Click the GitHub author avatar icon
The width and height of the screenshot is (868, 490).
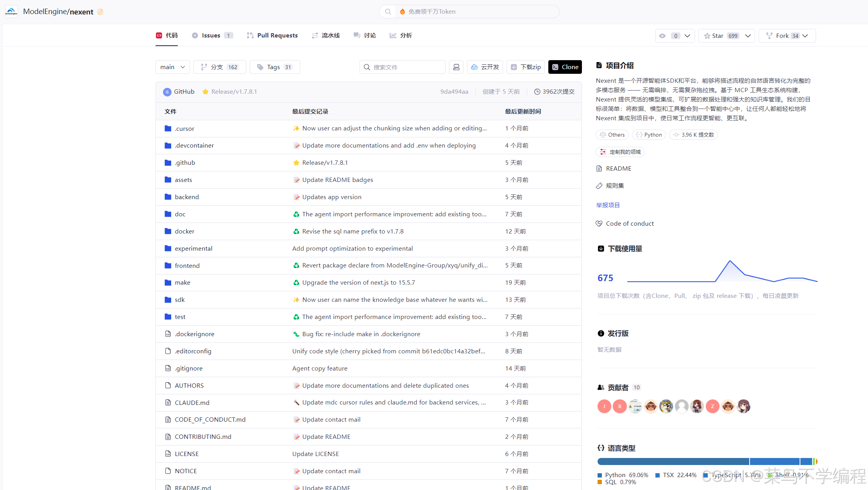(x=167, y=92)
